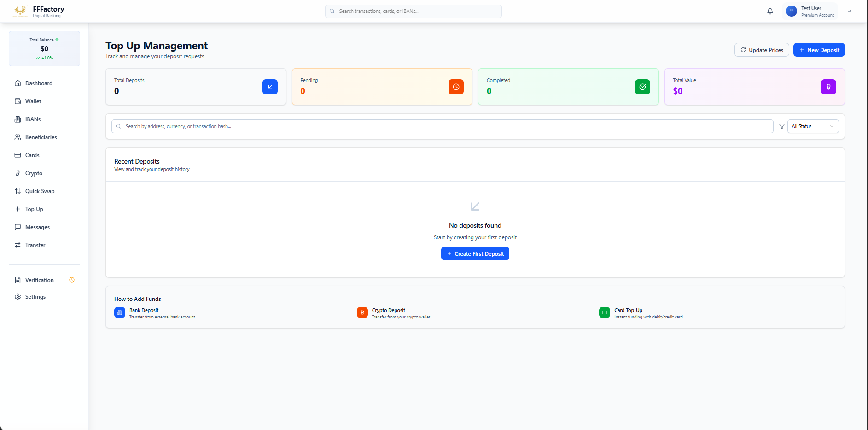Click the logout icon beside Test User
This screenshot has height=430, width=868.
tap(849, 11)
